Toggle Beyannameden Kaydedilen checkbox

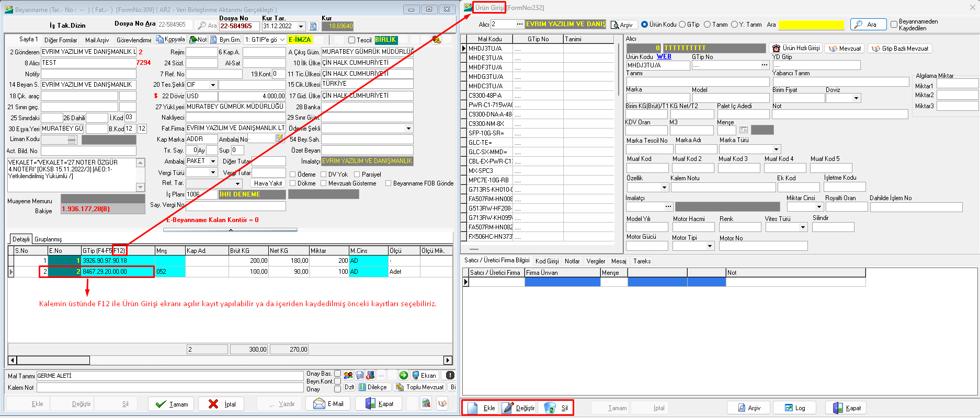[894, 25]
